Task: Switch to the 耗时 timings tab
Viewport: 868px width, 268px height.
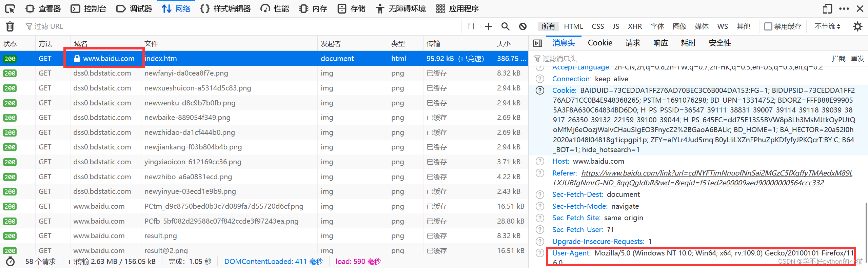Action: [688, 43]
